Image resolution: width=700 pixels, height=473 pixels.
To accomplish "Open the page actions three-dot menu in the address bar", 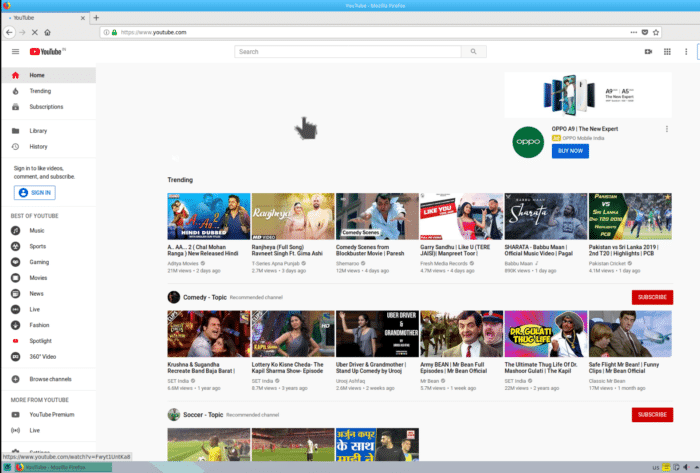I will tap(633, 32).
